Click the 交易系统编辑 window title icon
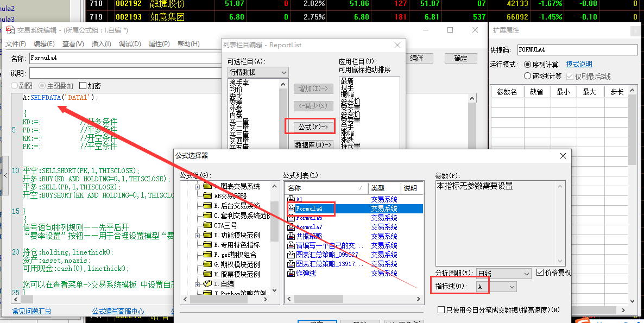This screenshot has height=323, width=644. (x=10, y=30)
